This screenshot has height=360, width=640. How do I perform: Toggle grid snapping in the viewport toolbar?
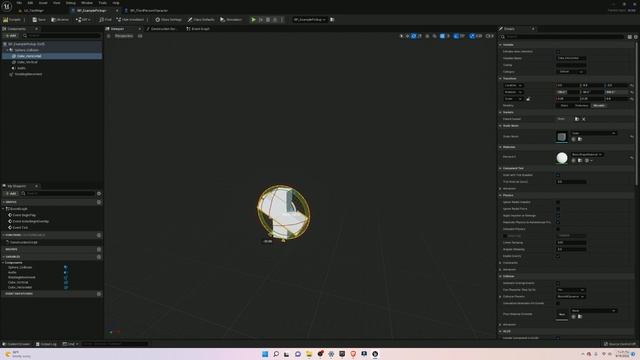(x=442, y=36)
